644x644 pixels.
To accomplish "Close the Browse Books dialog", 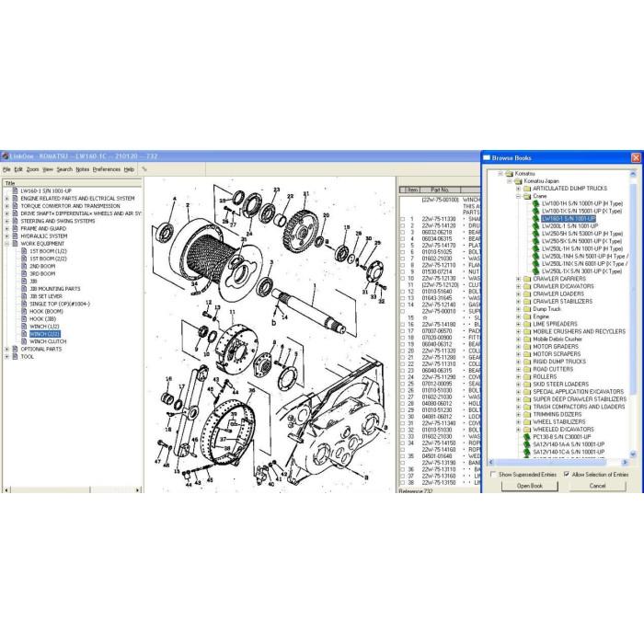I will point(636,157).
